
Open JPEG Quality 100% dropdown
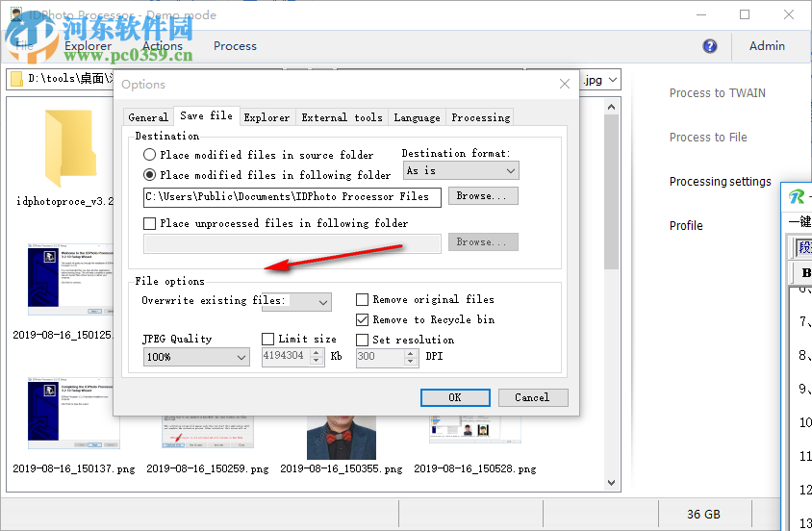(196, 357)
